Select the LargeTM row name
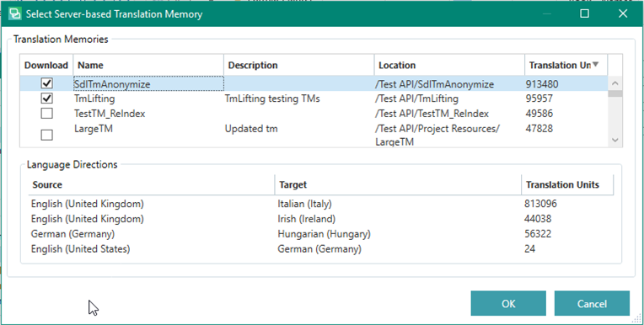644x325 pixels. [x=94, y=129]
